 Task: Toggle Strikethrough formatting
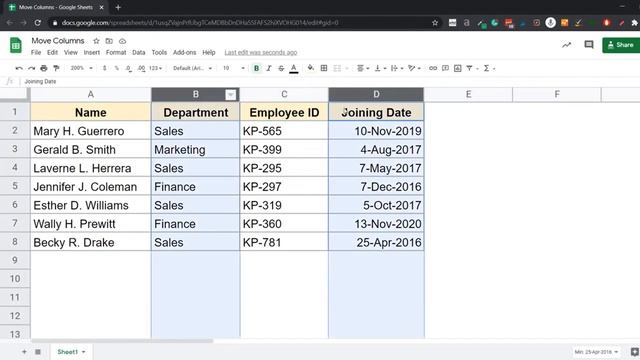281,68
